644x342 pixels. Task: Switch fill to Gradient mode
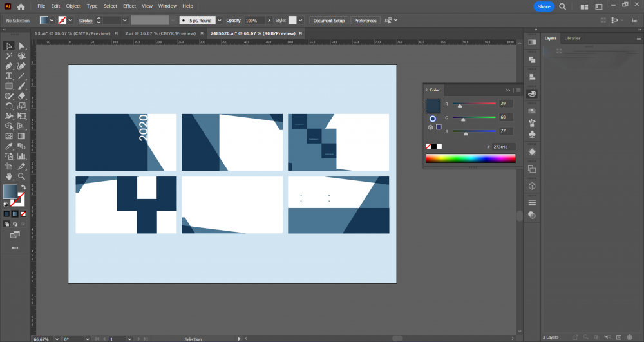pyautogui.click(x=15, y=214)
